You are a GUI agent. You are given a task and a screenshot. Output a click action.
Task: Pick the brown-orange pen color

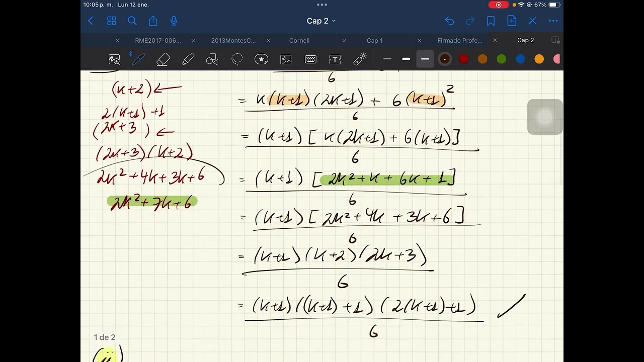click(x=482, y=59)
